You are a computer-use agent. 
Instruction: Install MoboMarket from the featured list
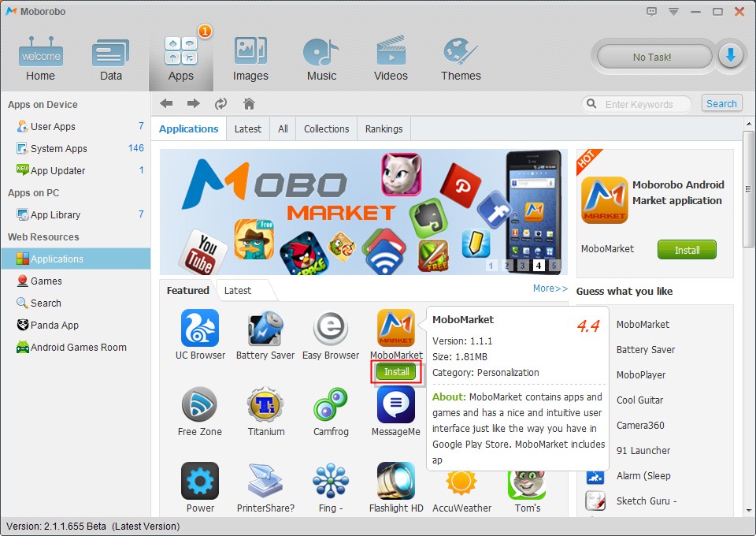396,372
